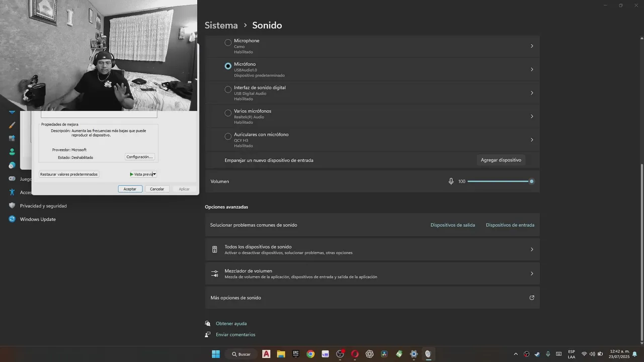Expand the Micrófono USBAudio1.0 details chevron
The height and width of the screenshot is (362, 644).
pos(532,69)
